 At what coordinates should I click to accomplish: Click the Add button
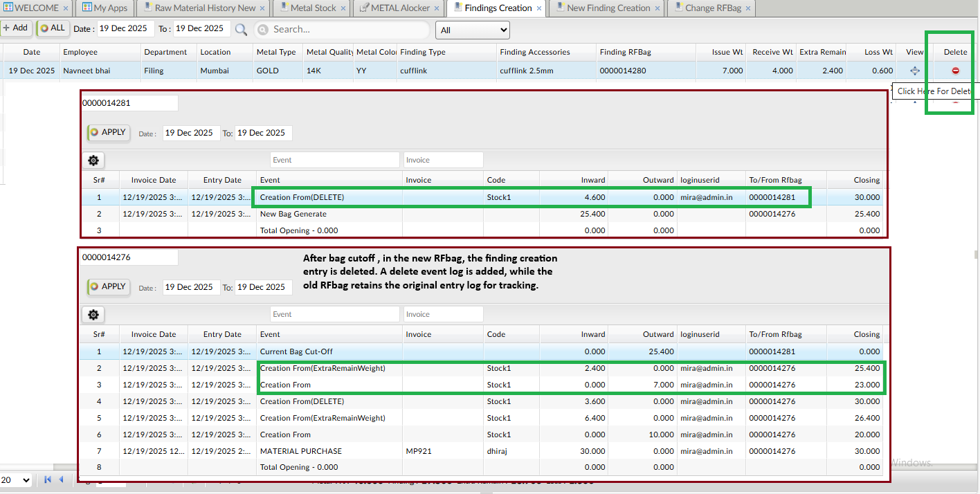15,28
